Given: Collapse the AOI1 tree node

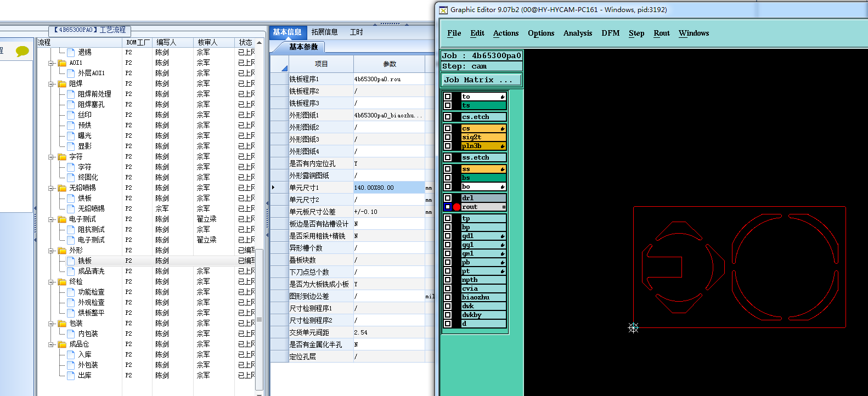Looking at the screenshot, I should [52, 63].
